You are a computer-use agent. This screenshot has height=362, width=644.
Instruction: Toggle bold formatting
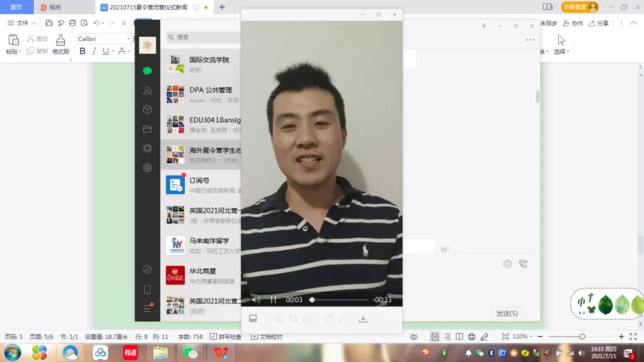click(x=82, y=51)
